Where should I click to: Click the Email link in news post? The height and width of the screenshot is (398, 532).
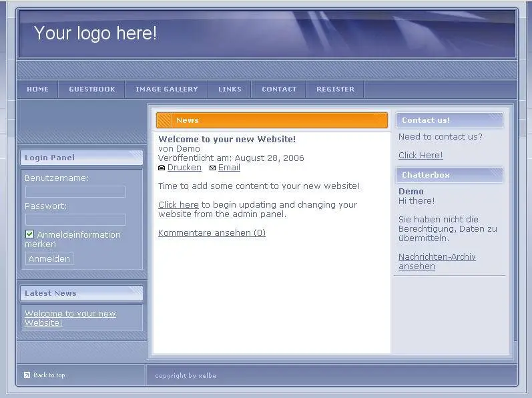229,168
